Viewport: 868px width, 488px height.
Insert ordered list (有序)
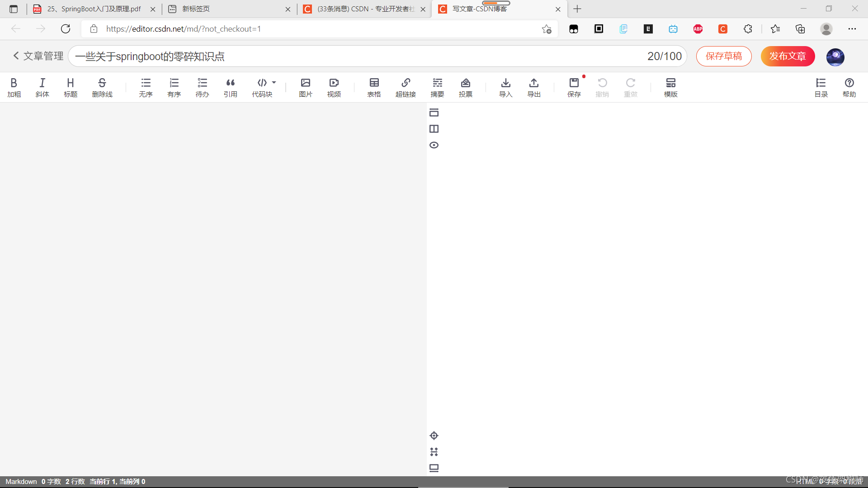pyautogui.click(x=174, y=87)
